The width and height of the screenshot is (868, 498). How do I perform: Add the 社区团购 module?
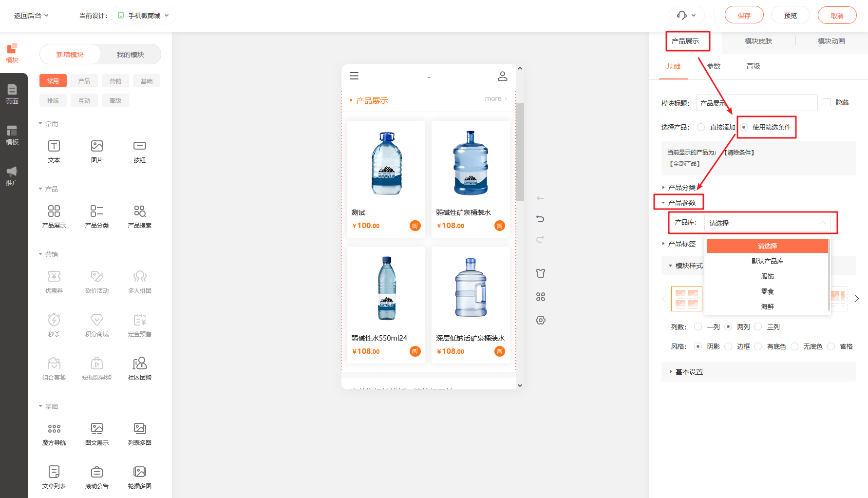(140, 368)
